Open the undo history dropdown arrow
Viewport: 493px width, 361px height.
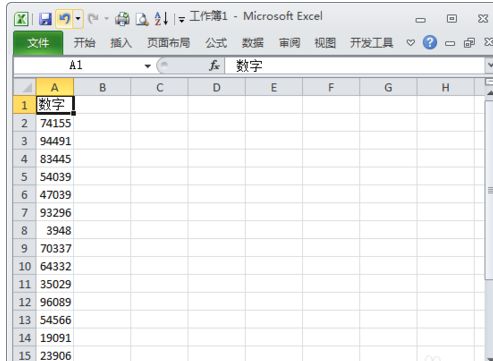[78, 19]
